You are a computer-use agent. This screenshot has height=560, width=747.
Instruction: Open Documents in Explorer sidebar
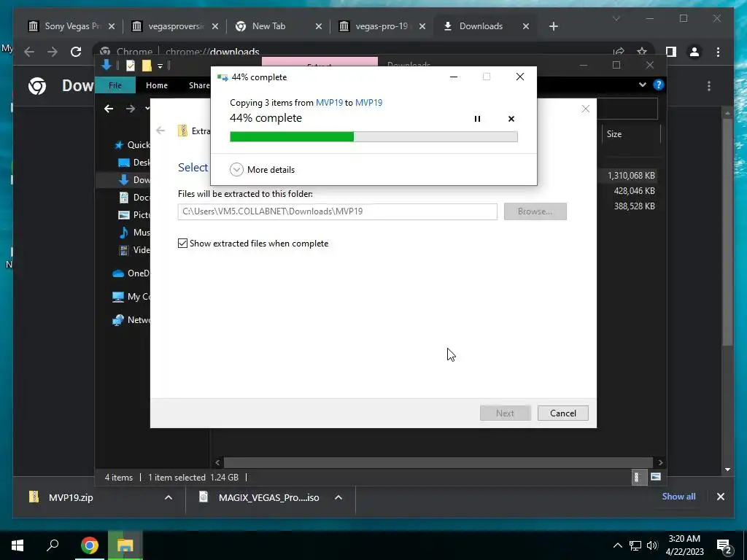click(134, 197)
